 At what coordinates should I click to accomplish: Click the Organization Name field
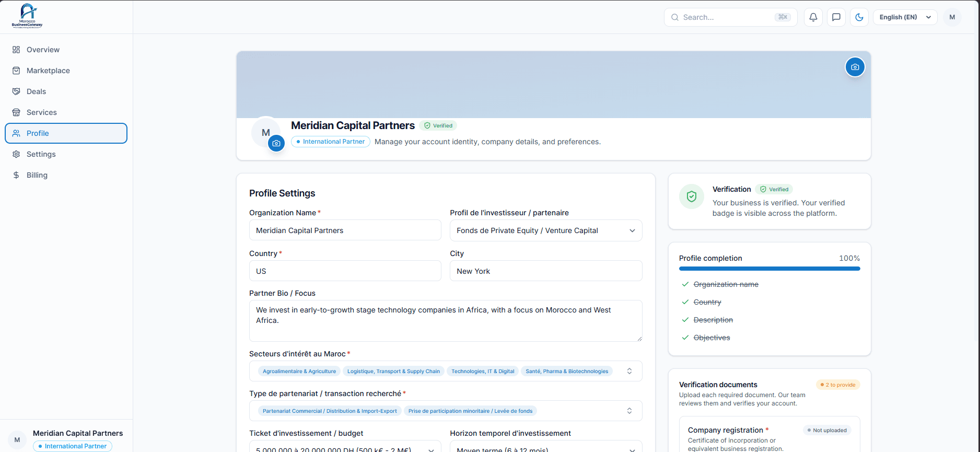(345, 230)
